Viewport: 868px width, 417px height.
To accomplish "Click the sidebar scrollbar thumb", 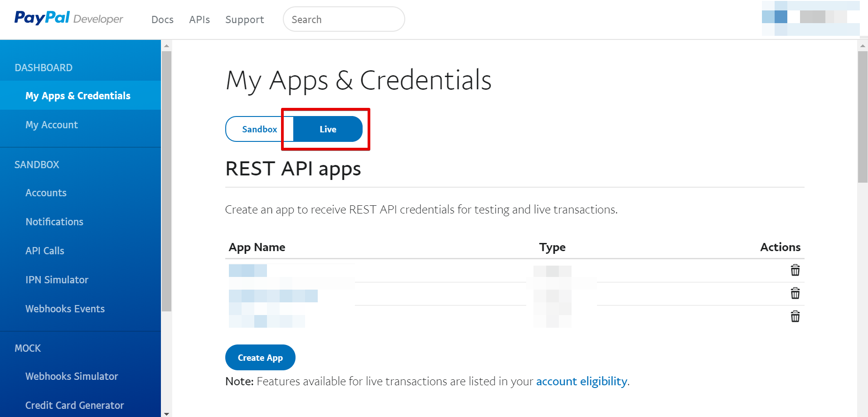I will (166, 181).
